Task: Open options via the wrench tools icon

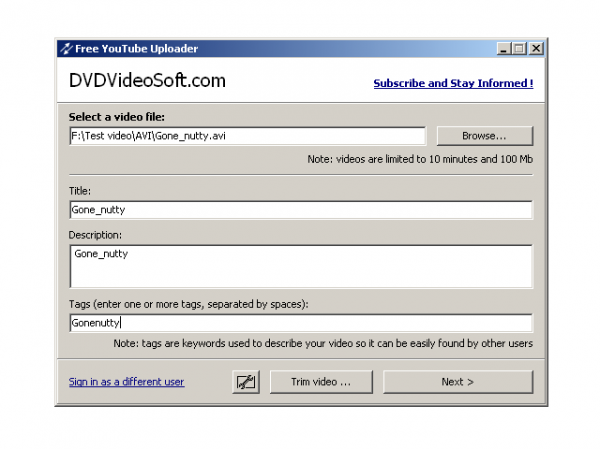Action: pyautogui.click(x=246, y=382)
